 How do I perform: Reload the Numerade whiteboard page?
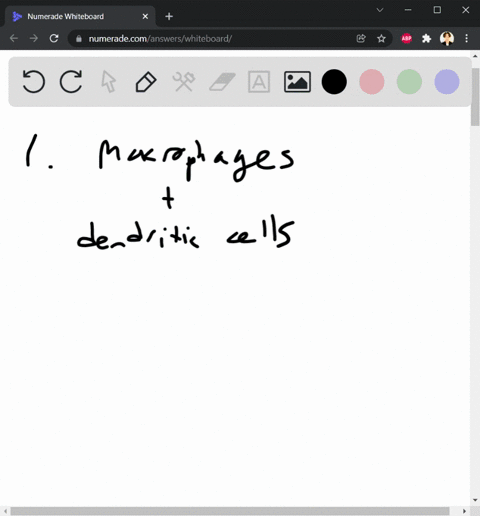(54, 38)
